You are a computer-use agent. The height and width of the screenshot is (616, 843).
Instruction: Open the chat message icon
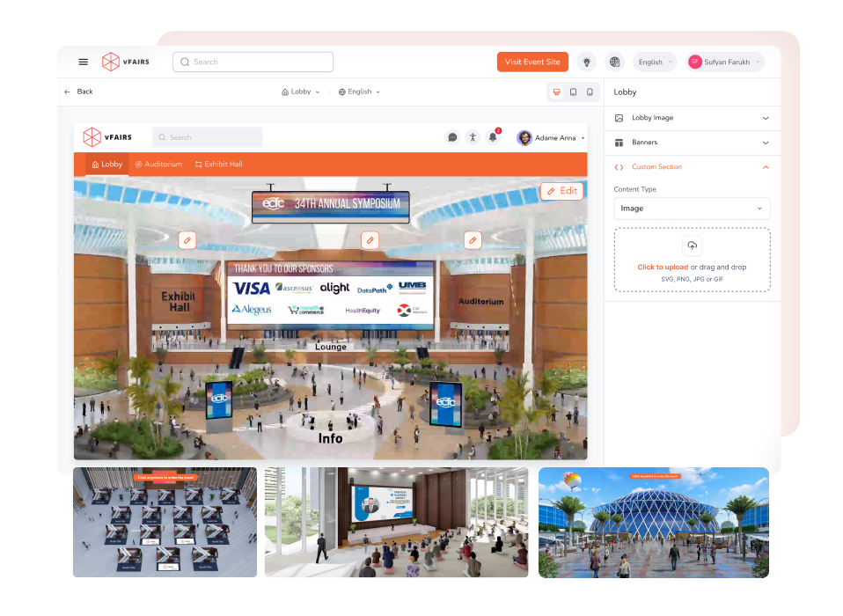click(452, 137)
